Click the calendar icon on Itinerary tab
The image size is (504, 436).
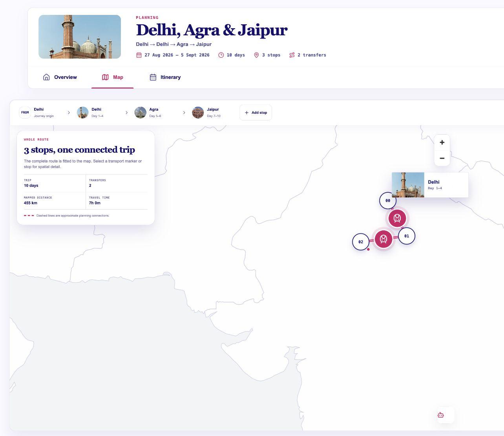tap(153, 77)
